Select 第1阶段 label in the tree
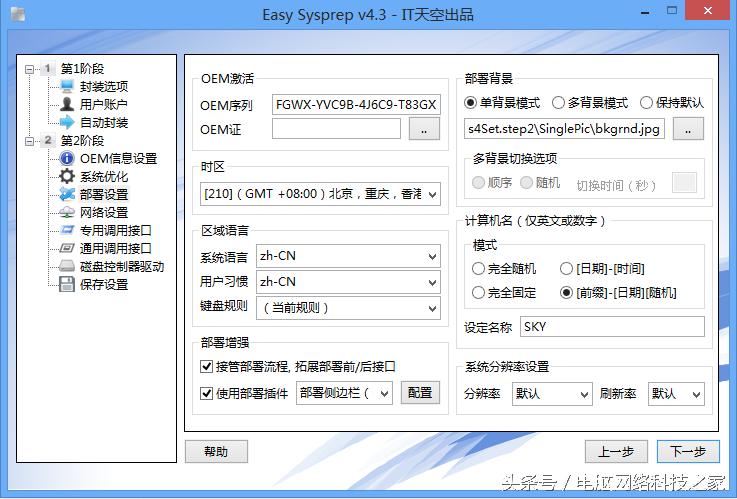737x499 pixels. coord(82,69)
